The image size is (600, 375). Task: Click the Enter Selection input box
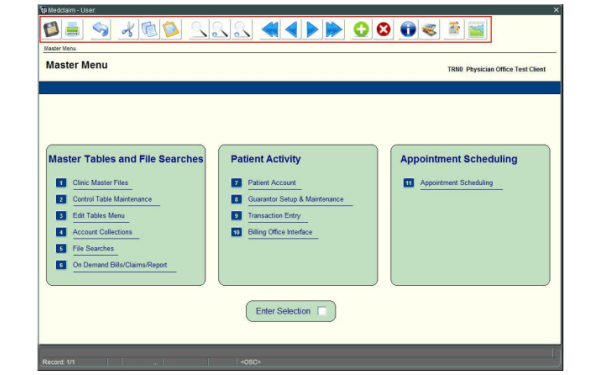coord(322,311)
